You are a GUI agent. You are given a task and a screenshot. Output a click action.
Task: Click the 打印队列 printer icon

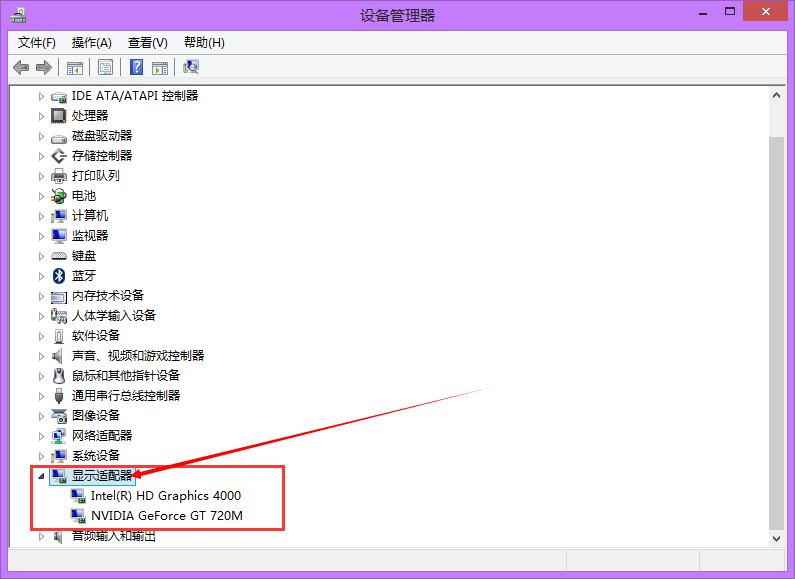[59, 176]
